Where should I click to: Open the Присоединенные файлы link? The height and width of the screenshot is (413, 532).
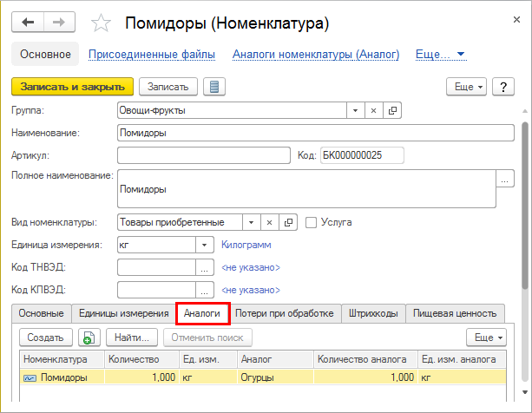click(152, 54)
